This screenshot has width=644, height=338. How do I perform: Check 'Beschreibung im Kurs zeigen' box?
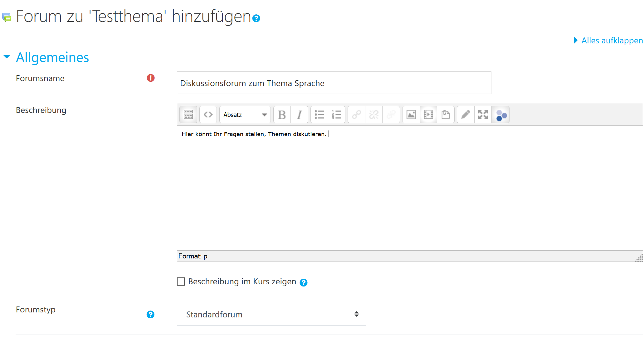click(181, 282)
